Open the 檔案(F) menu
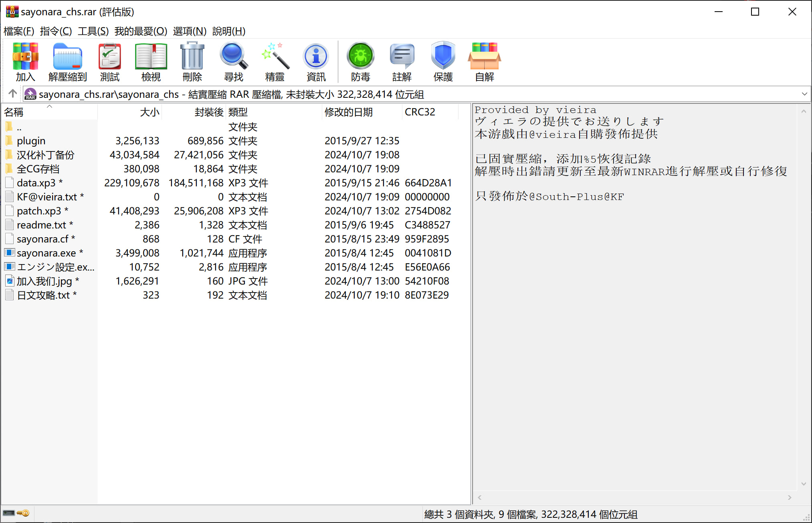The width and height of the screenshot is (812, 523). 18,31
